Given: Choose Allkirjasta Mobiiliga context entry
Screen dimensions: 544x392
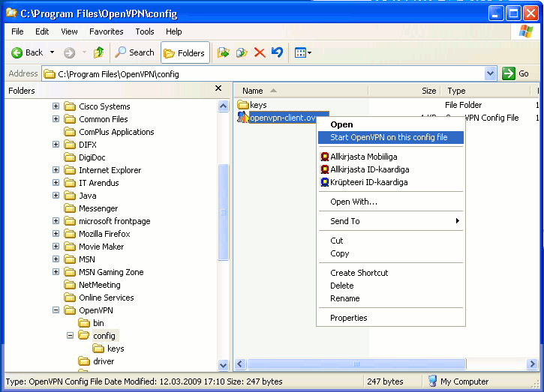Looking at the screenshot, I should click(x=391, y=157).
